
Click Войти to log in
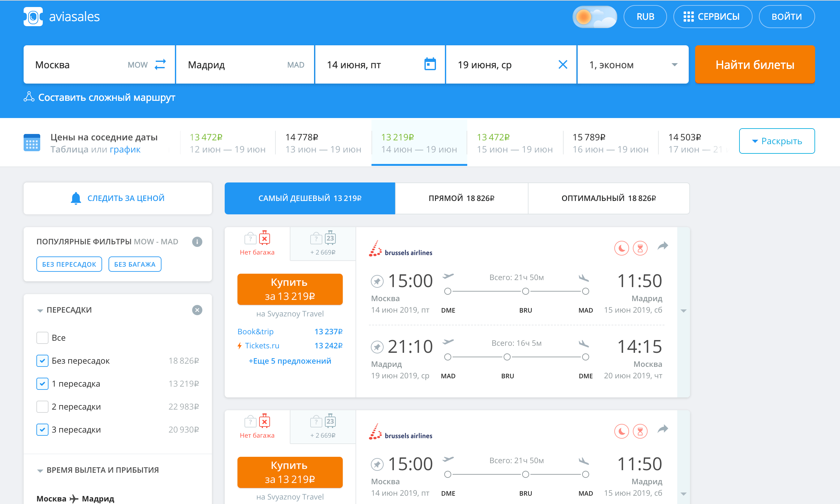pos(787,17)
